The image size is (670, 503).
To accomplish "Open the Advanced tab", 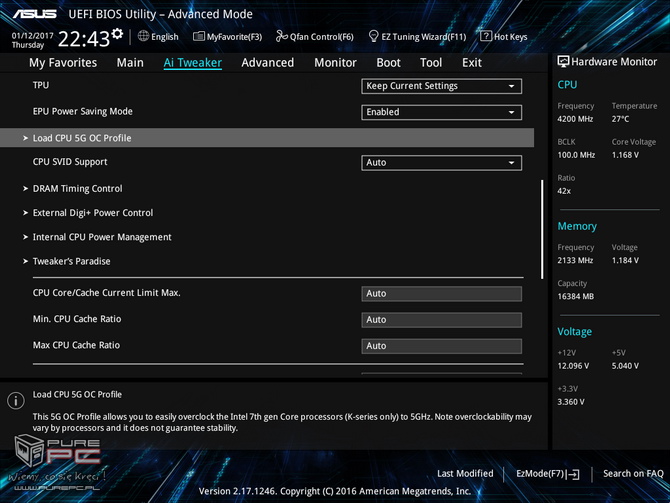I will (267, 63).
